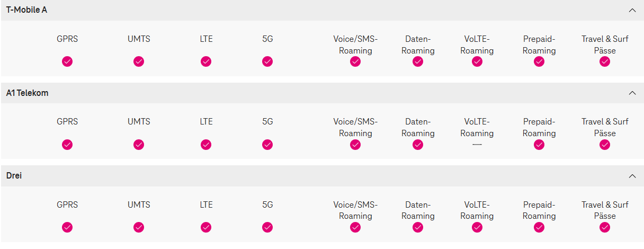Click the Drei header title
The width and height of the screenshot is (644, 249).
point(14,176)
